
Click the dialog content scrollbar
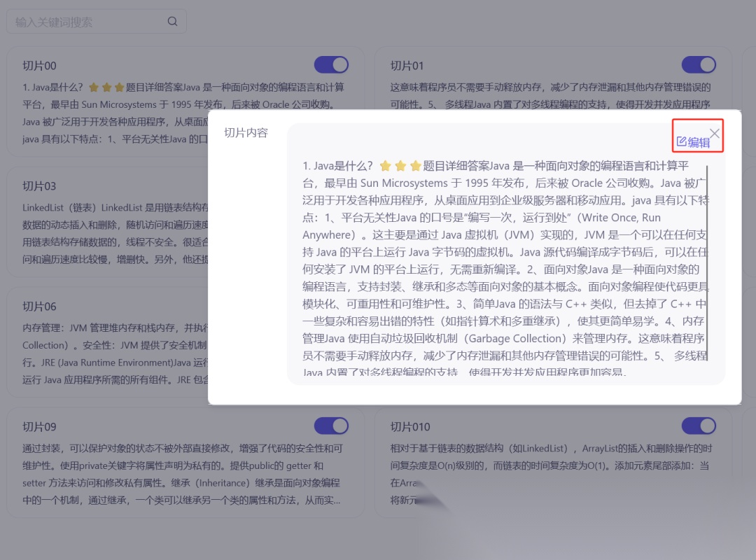pos(707,263)
